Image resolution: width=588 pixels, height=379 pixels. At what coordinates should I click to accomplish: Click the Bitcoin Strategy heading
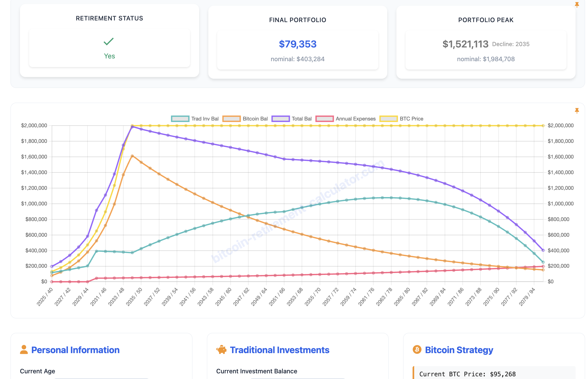[x=459, y=350]
